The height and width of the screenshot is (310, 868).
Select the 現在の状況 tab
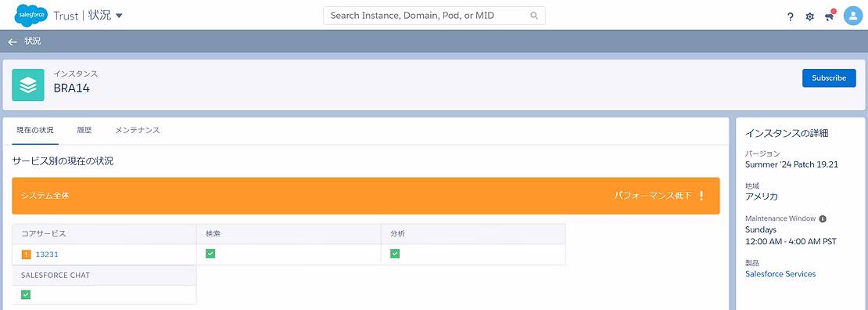35,130
